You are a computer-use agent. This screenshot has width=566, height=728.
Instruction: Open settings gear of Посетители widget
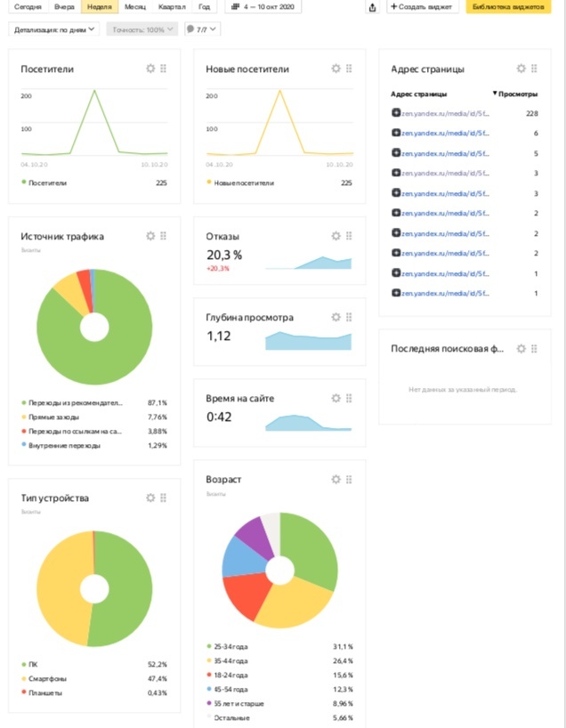pos(150,69)
